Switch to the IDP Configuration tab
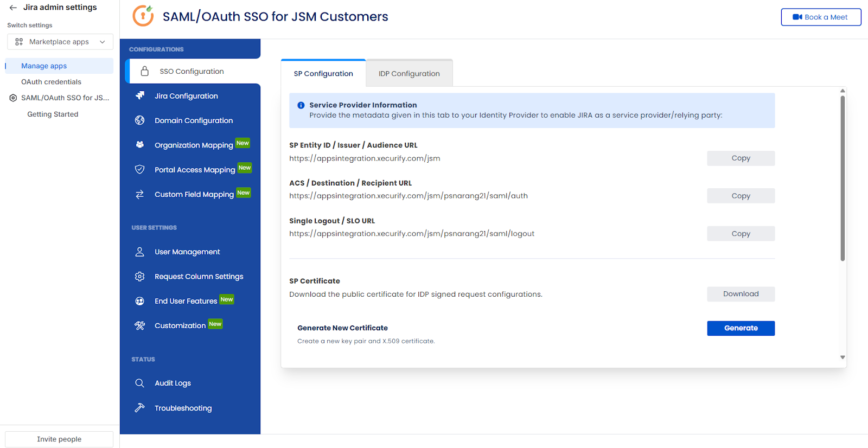 click(409, 73)
